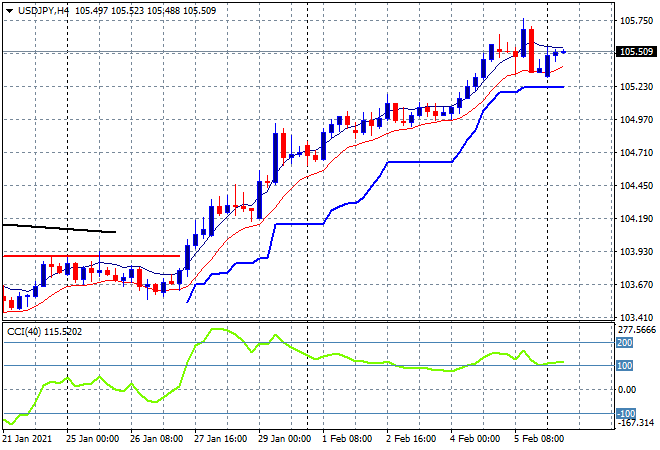
Task: Click the -100 level label in CCI panel
Action: point(626,413)
